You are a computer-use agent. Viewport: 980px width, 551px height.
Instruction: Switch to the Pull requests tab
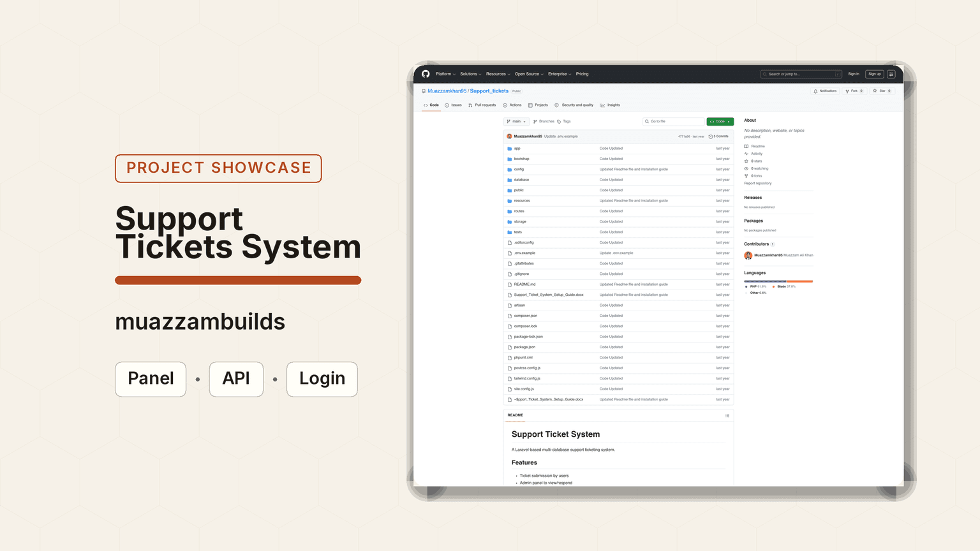tap(482, 105)
